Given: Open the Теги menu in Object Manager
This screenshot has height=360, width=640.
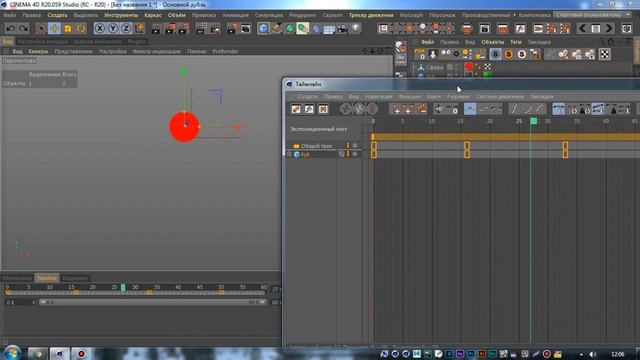Looking at the screenshot, I should (x=516, y=42).
